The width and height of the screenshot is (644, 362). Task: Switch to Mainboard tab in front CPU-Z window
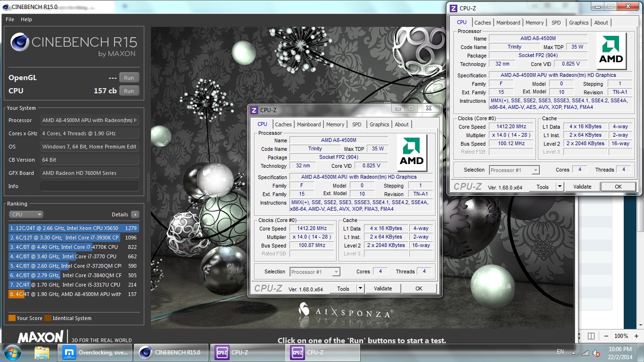pos(309,124)
